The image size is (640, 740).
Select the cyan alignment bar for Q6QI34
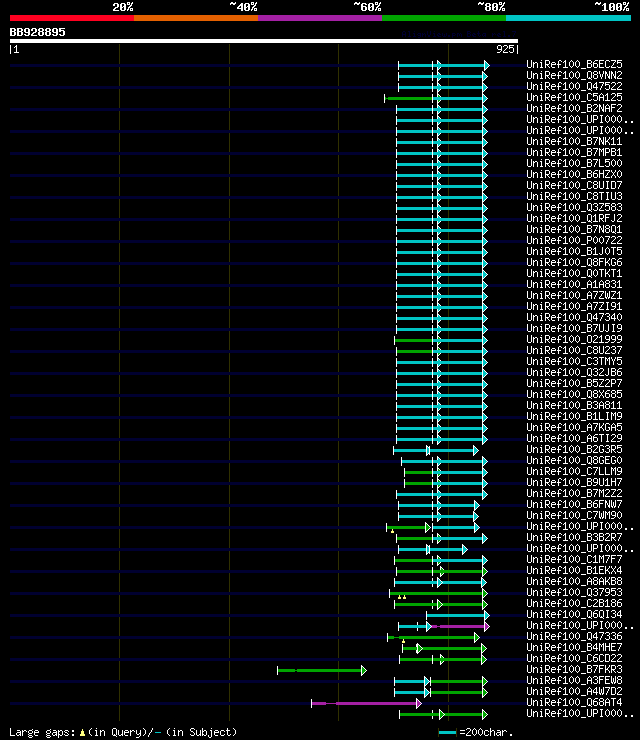(458, 615)
